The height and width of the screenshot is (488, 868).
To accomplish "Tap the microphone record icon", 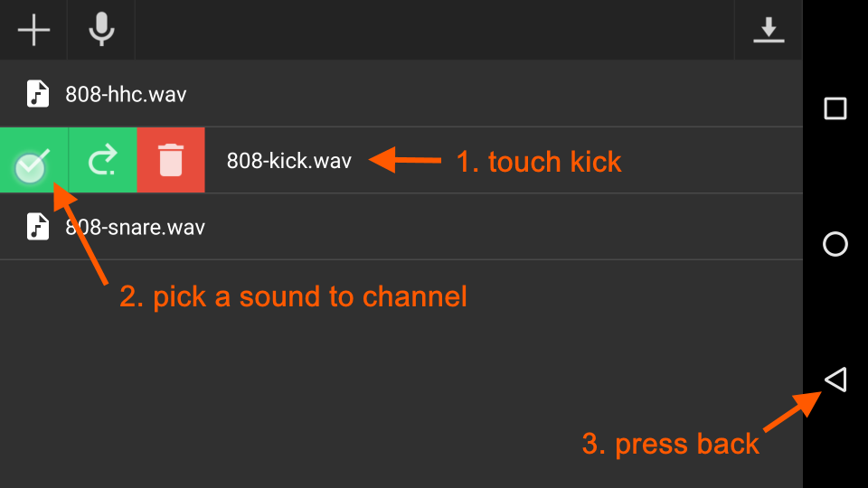I will tap(101, 31).
